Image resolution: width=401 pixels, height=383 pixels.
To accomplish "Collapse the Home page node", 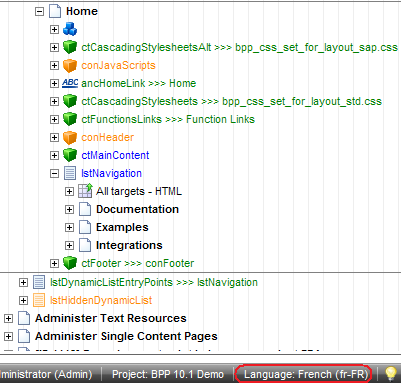I will tap(39, 11).
